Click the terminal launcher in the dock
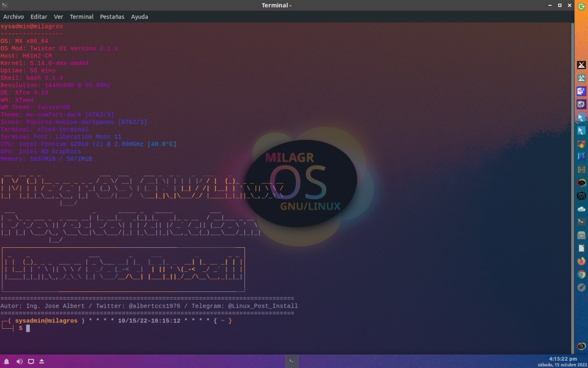588x368 pixels. 582,222
